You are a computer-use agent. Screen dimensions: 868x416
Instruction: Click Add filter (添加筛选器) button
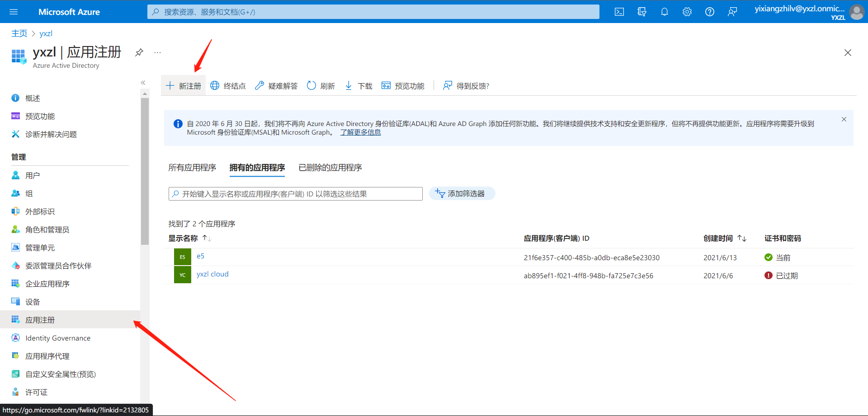(x=462, y=194)
